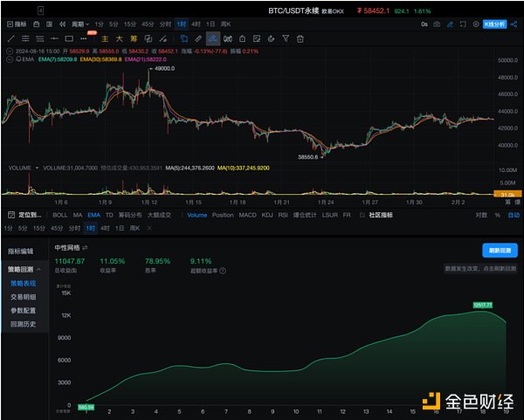Click the 12517.77 peak marker on curve

tap(483, 305)
